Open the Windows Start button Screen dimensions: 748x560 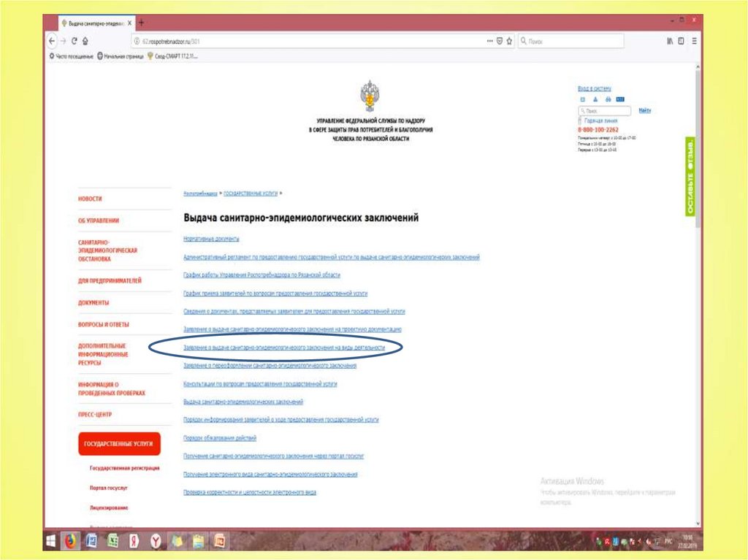coord(53,541)
